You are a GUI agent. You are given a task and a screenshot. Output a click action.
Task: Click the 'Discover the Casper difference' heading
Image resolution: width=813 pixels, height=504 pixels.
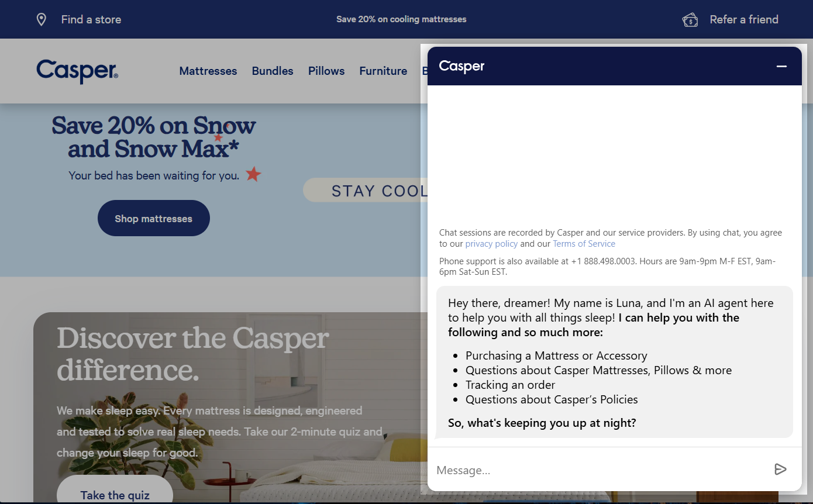[x=193, y=354]
